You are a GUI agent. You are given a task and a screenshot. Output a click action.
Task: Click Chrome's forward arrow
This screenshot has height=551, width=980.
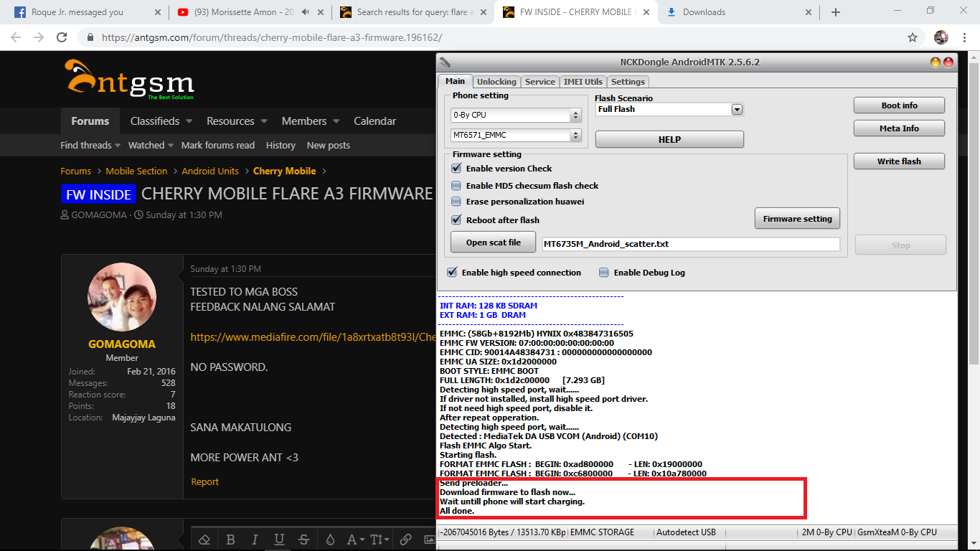[x=39, y=37]
